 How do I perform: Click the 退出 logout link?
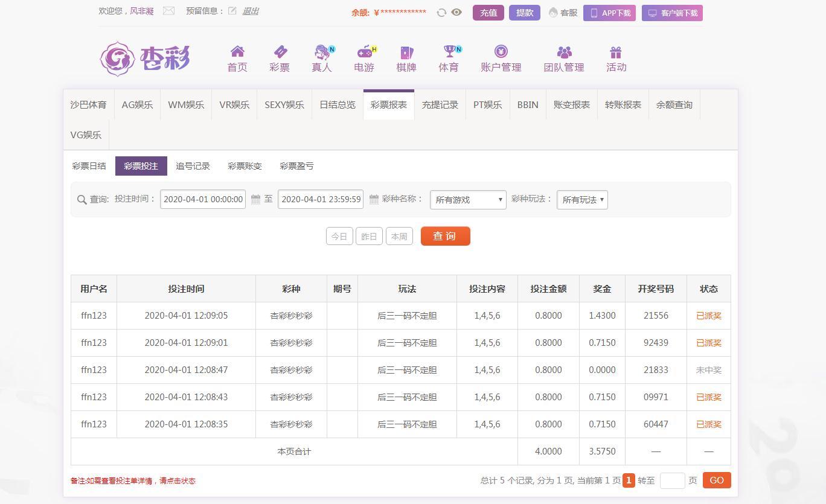[x=250, y=11]
